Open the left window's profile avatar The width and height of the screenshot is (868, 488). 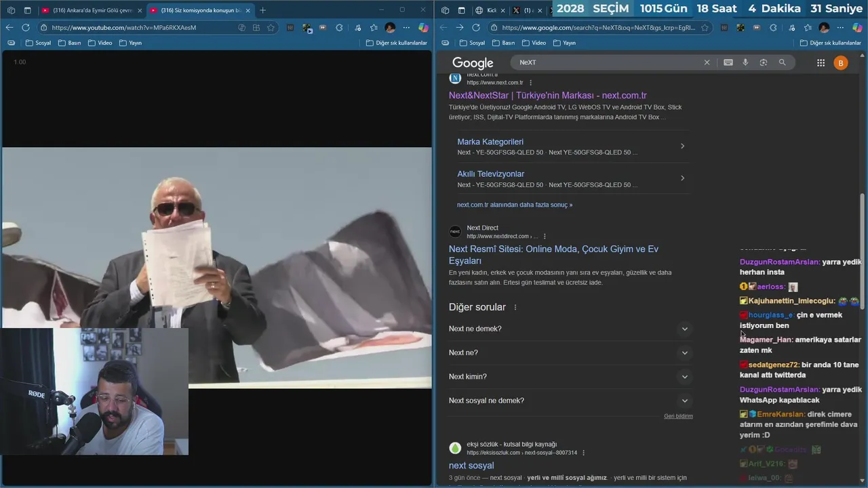390,28
